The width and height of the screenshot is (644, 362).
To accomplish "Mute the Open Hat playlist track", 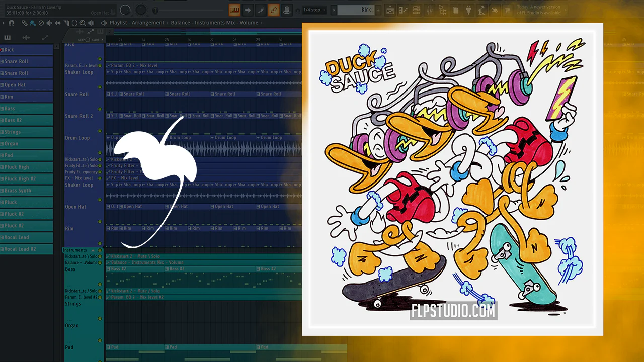I will pyautogui.click(x=100, y=221).
